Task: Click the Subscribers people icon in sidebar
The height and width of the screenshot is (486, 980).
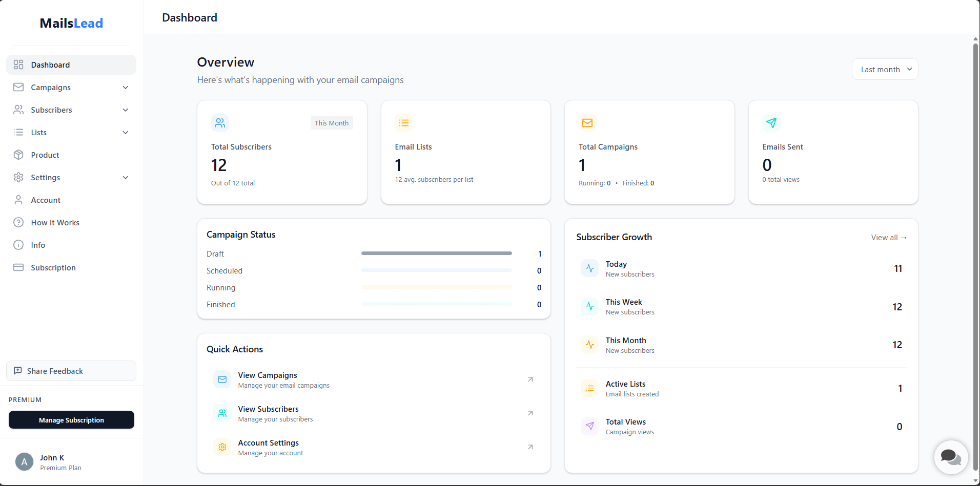Action: pos(18,110)
